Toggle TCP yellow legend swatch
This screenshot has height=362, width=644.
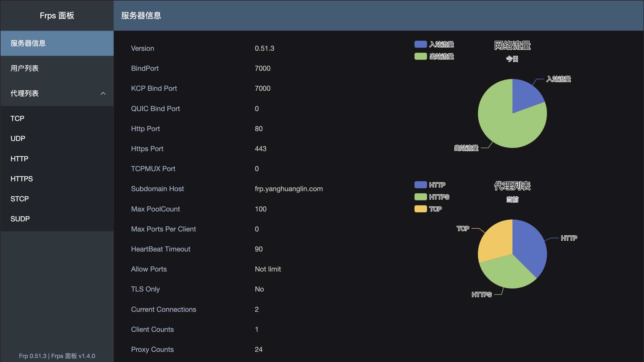[x=420, y=209]
